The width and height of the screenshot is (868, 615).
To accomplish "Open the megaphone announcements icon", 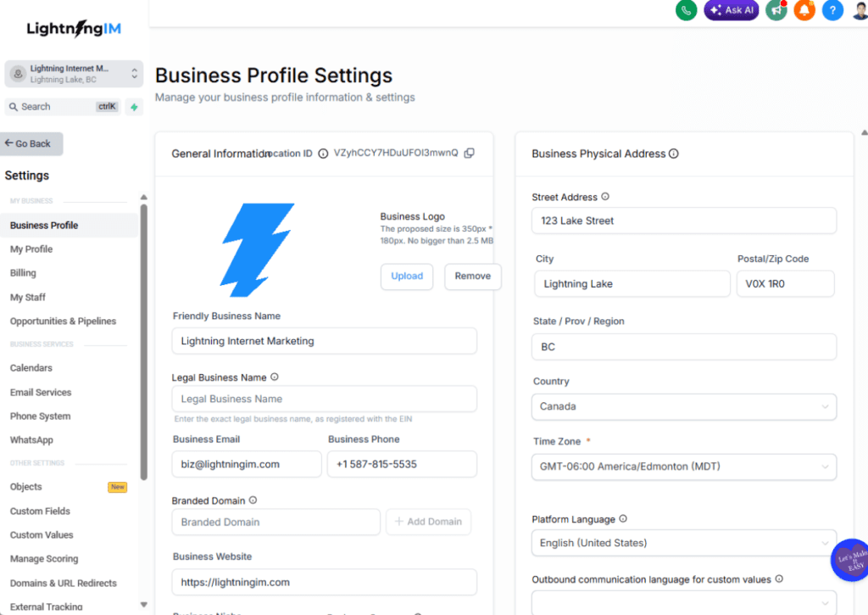I will click(x=776, y=10).
